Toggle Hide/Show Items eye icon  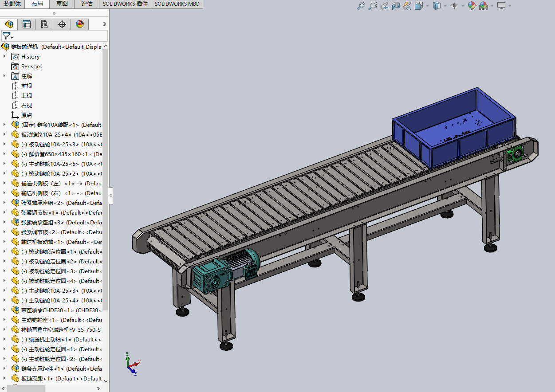pyautogui.click(x=454, y=6)
